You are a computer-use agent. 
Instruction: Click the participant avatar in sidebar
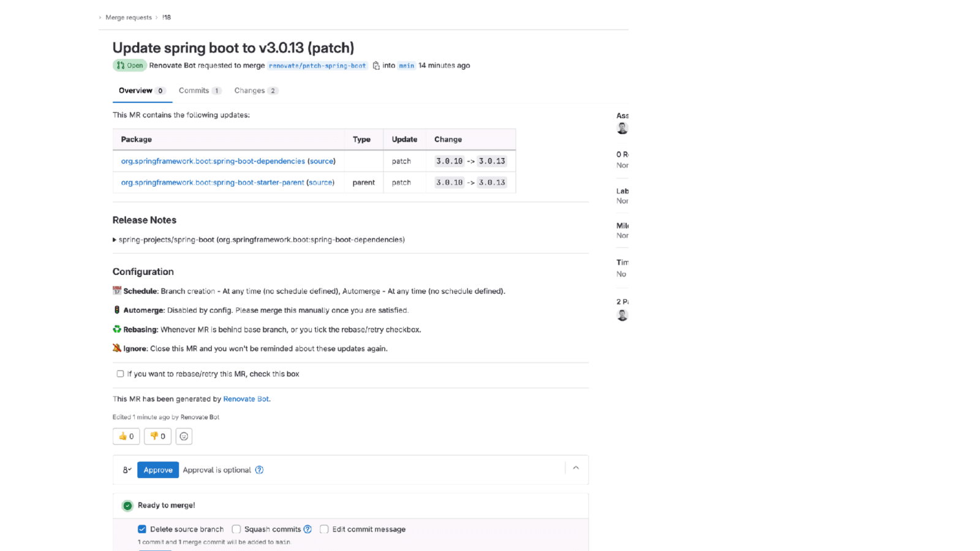click(x=622, y=315)
